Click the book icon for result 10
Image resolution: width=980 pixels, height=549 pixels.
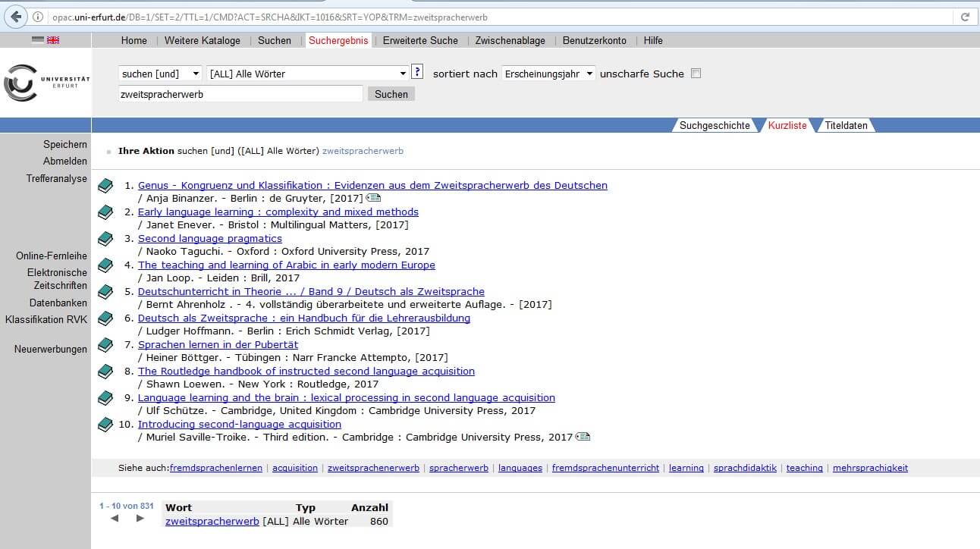(x=105, y=425)
